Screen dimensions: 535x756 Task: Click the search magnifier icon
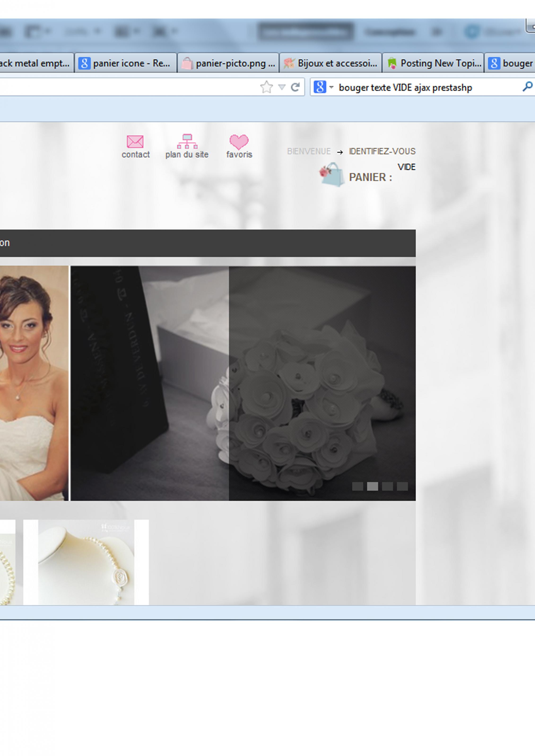(x=527, y=87)
